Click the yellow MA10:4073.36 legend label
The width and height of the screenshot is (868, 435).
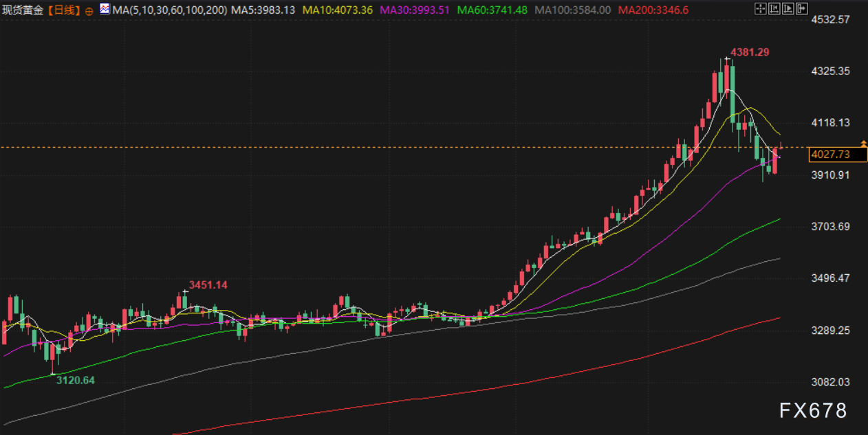coord(337,10)
